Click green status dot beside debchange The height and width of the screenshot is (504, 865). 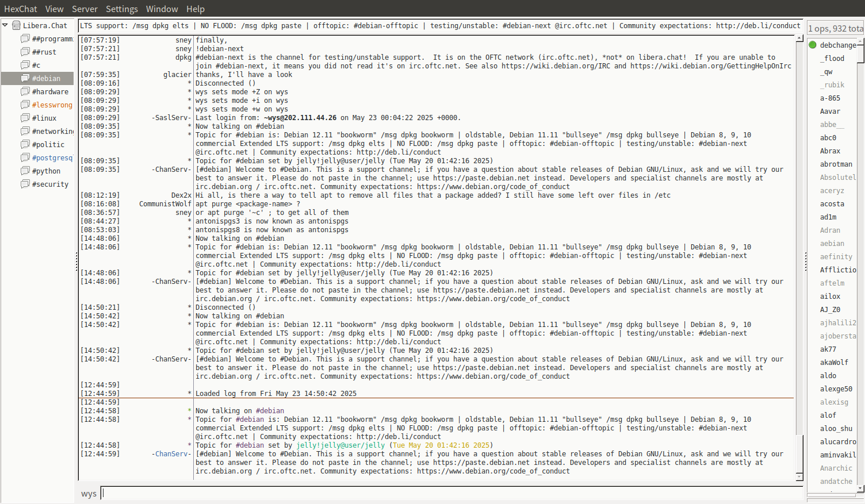tap(813, 45)
